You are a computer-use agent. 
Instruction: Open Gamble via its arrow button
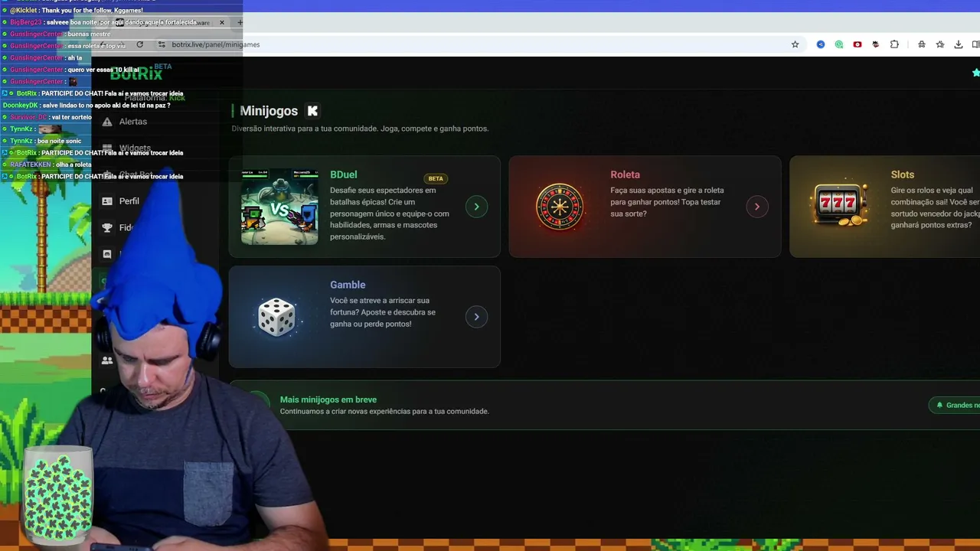point(476,317)
